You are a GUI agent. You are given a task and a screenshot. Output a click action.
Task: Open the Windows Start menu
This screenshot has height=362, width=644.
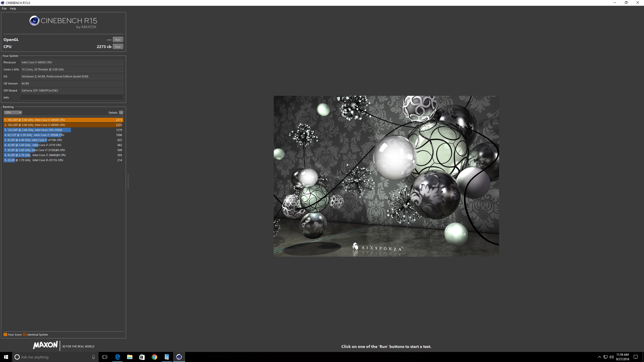click(x=6, y=357)
